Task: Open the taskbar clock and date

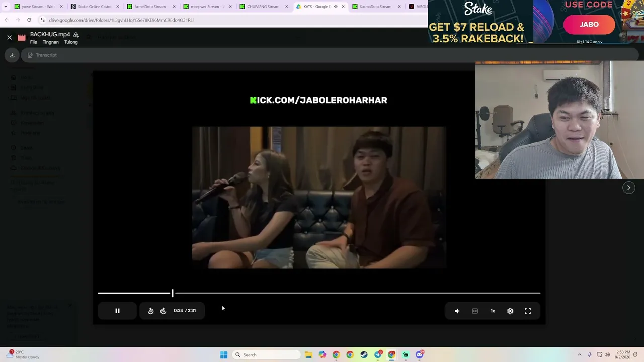Action: tap(623, 355)
